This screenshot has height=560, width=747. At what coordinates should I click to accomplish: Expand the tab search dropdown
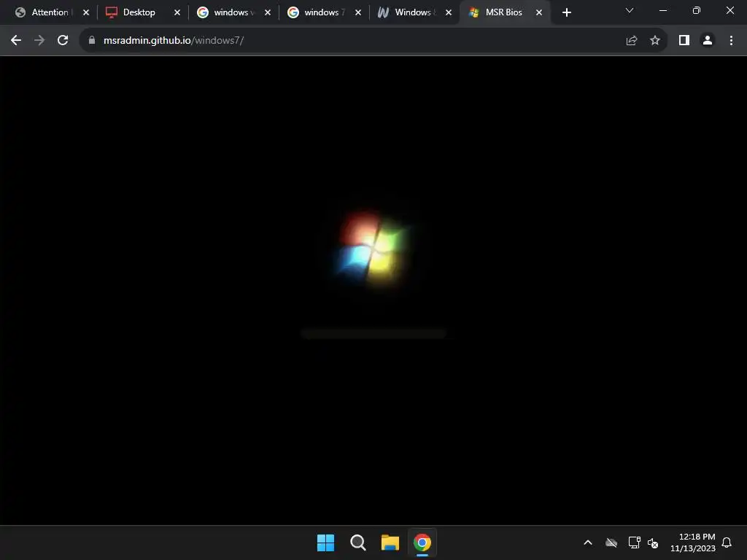[x=630, y=10]
